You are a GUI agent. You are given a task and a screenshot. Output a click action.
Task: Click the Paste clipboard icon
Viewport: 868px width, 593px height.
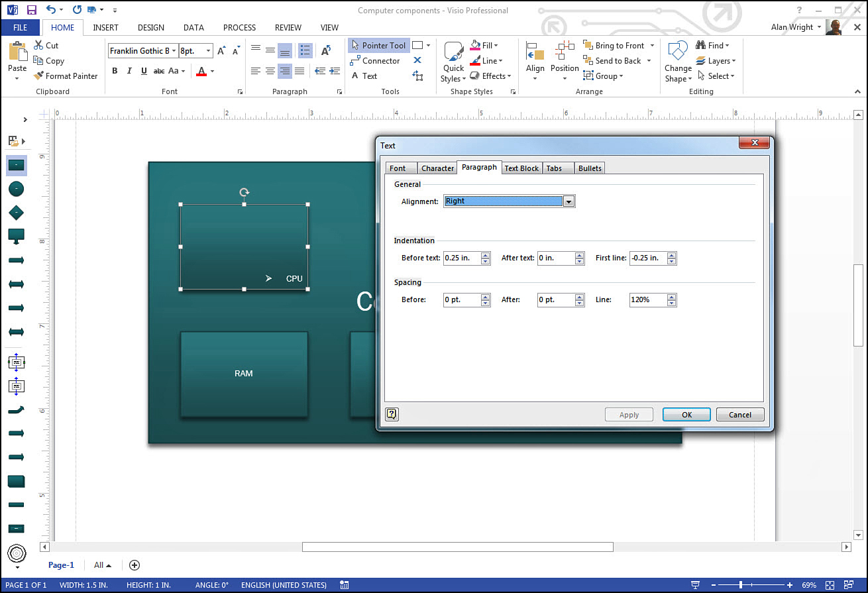point(17,52)
